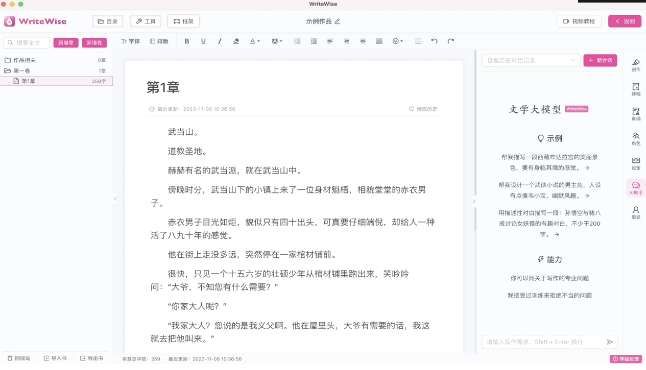Open the 工具 (tools) top tab
Screen dimensions: 646x370
145,21
